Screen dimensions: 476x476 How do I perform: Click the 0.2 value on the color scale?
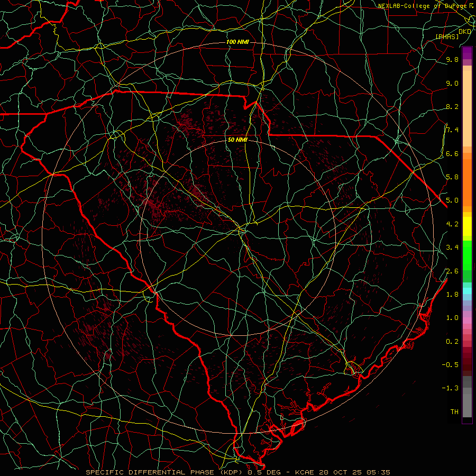click(452, 342)
